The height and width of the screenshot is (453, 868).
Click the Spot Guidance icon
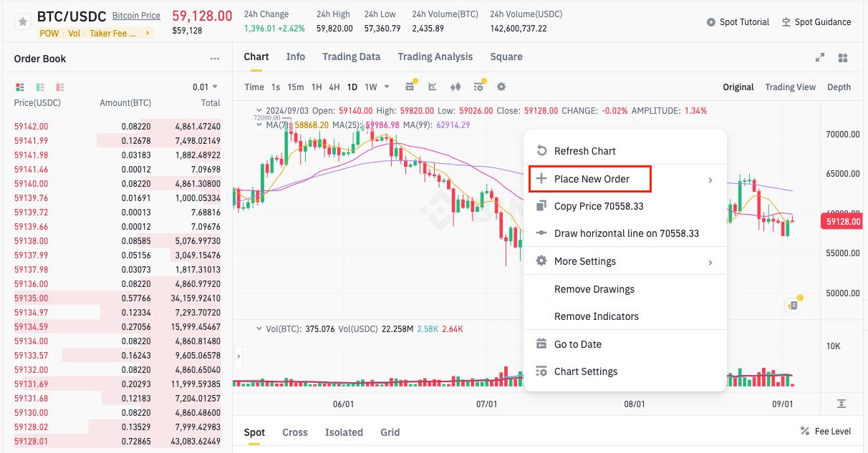(786, 22)
